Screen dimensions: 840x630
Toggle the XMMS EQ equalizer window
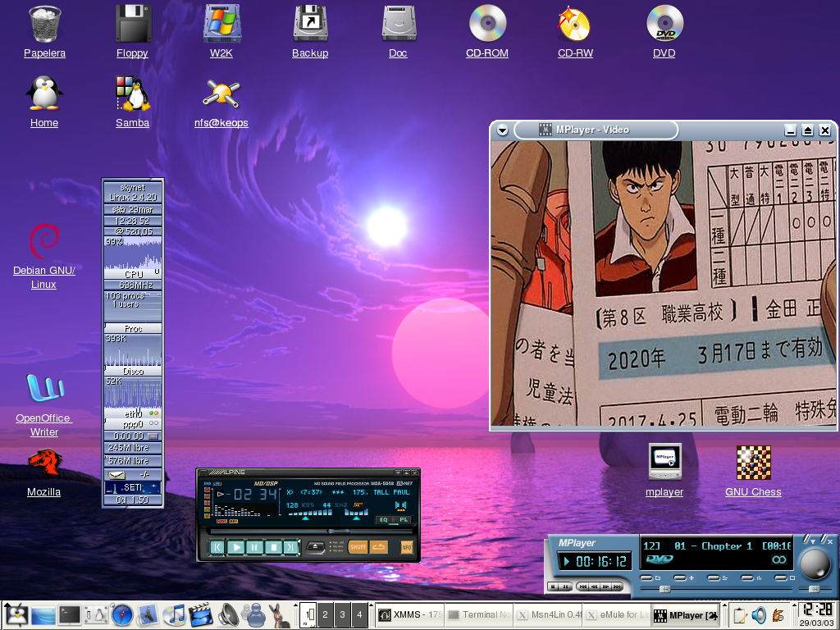point(384,519)
